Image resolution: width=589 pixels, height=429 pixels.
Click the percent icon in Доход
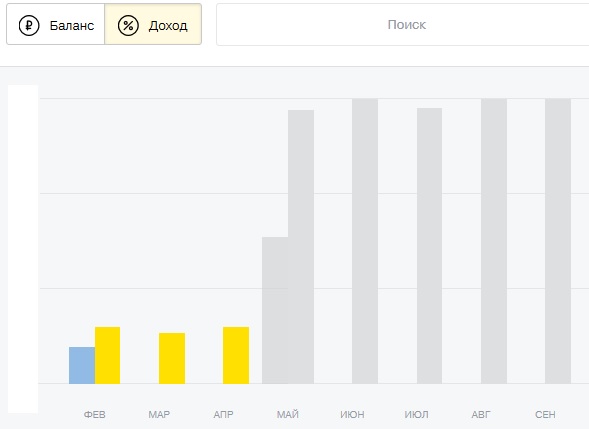coord(128,25)
